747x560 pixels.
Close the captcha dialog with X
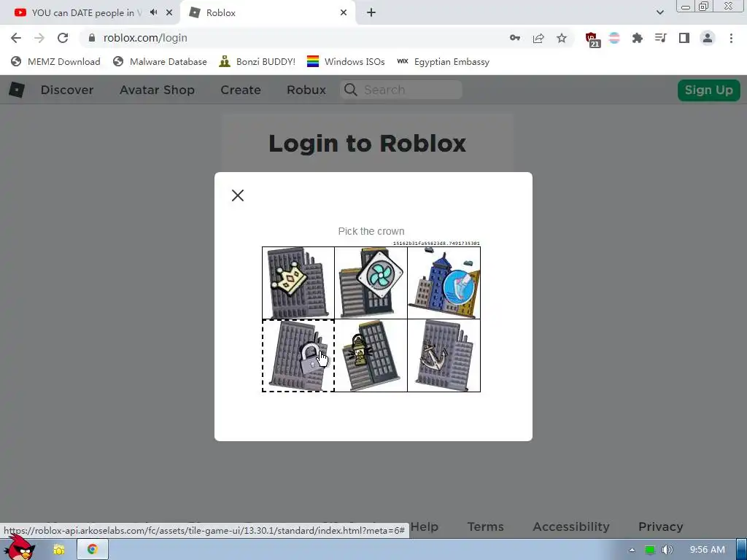[x=238, y=195]
